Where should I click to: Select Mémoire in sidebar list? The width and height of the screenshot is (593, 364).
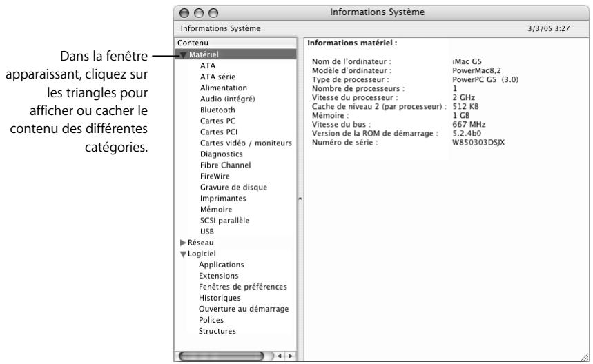(x=216, y=209)
